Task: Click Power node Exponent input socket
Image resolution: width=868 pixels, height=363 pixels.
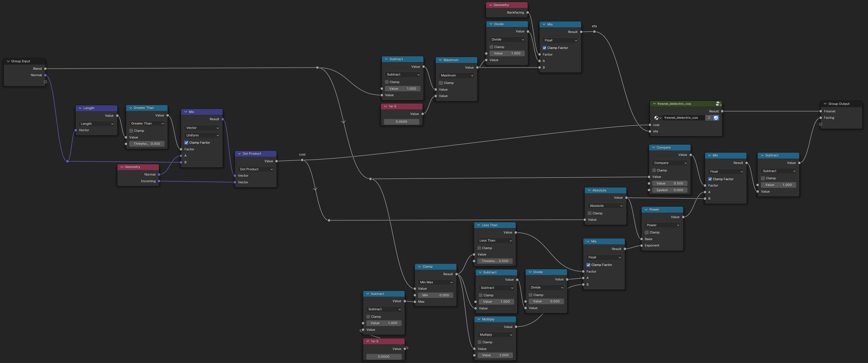Action: [642, 245]
